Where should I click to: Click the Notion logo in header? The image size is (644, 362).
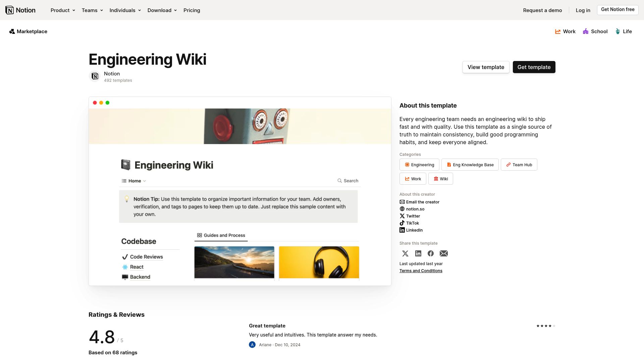(x=20, y=10)
